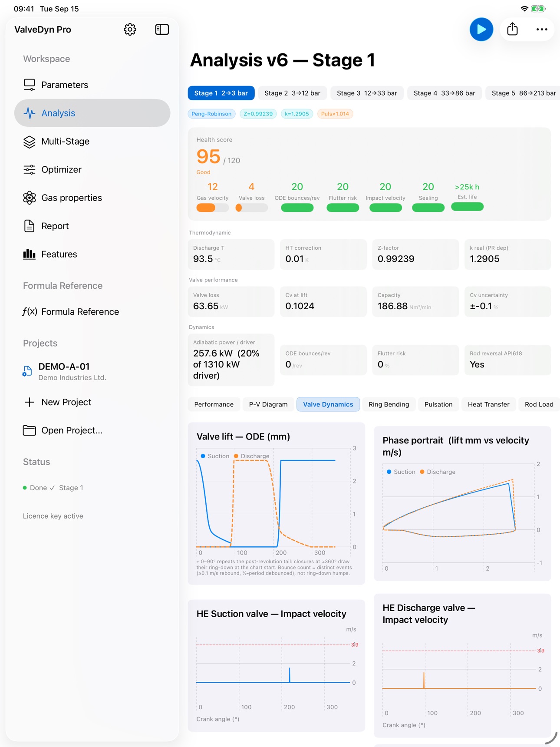
Task: Click the Valve lift ODE chart
Action: click(277, 504)
